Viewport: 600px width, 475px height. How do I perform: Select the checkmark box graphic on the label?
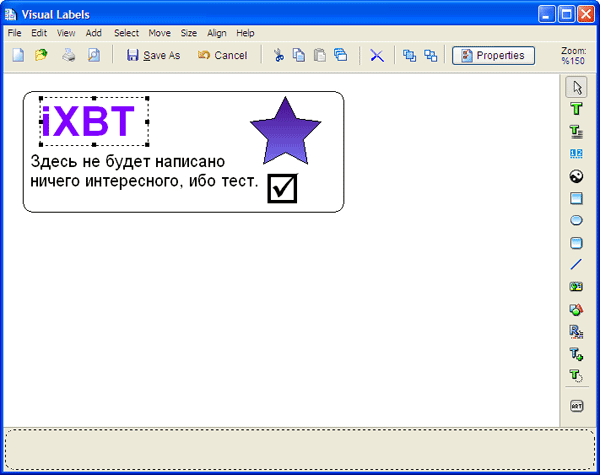282,188
